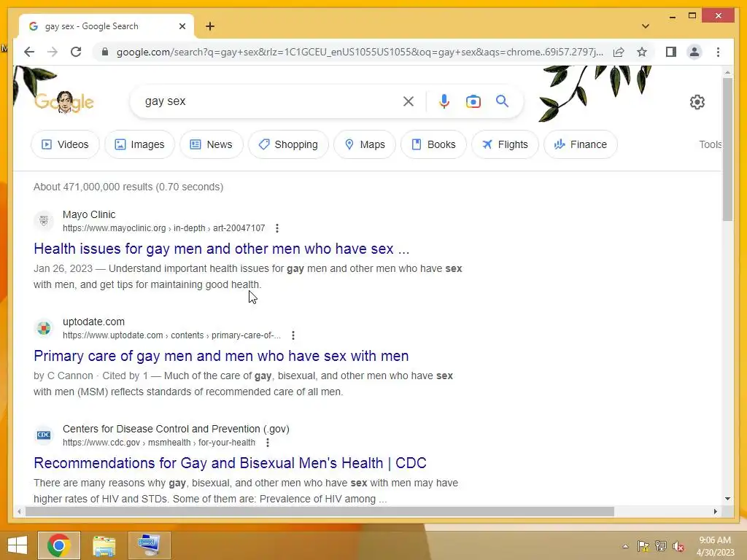This screenshot has width=747, height=560.
Task: Open the search Tools options
Action: click(x=711, y=144)
